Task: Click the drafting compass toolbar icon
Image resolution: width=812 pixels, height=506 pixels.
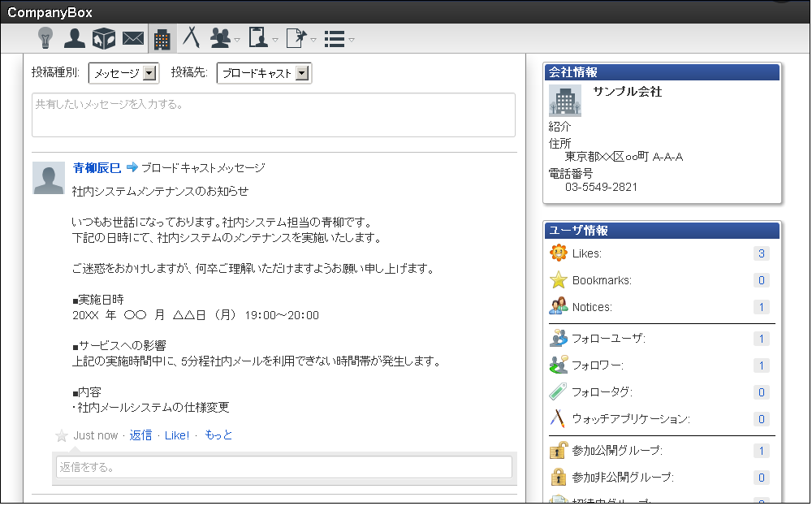Action: (191, 38)
